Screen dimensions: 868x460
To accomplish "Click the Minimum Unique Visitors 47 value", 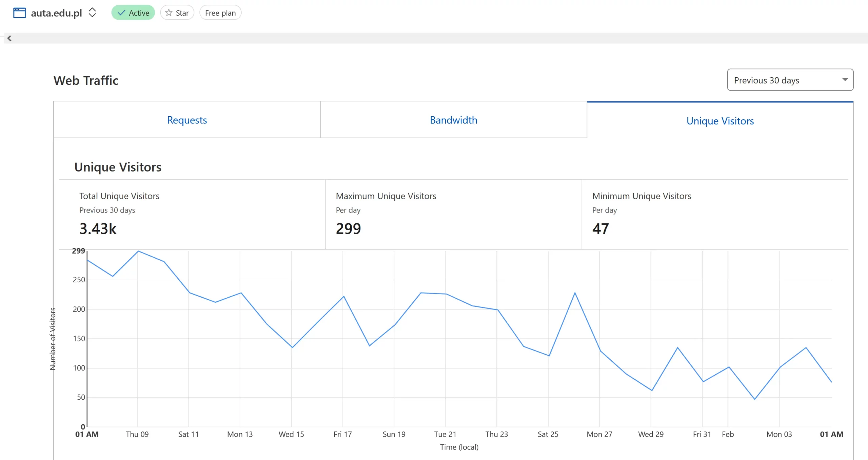I will [600, 229].
